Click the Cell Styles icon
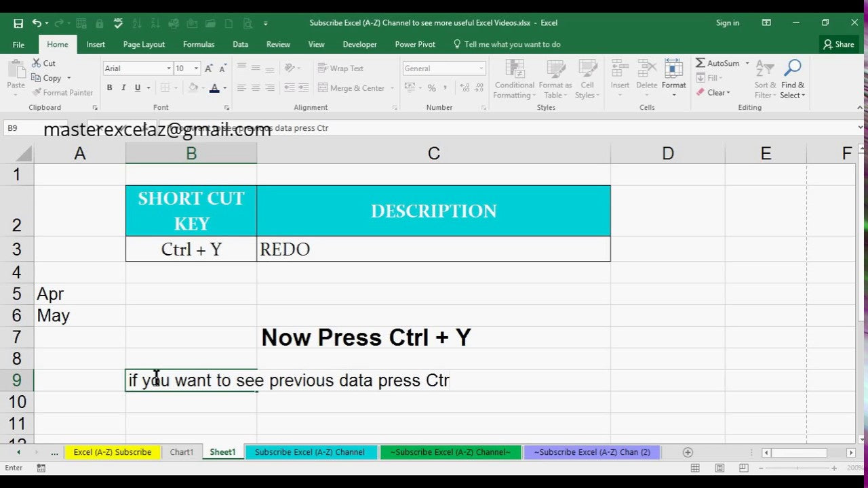868x488 pixels. point(587,78)
